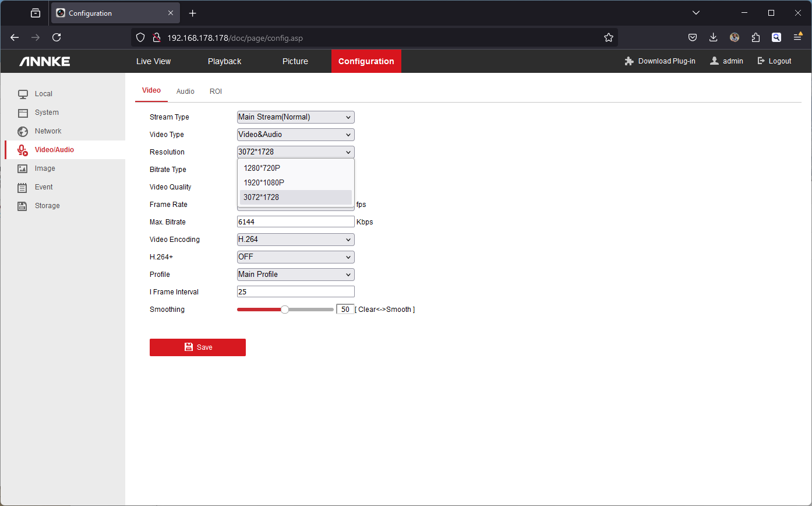Viewport: 812px width, 506px height.
Task: Reload the page in browser toolbar
Action: coord(57,37)
